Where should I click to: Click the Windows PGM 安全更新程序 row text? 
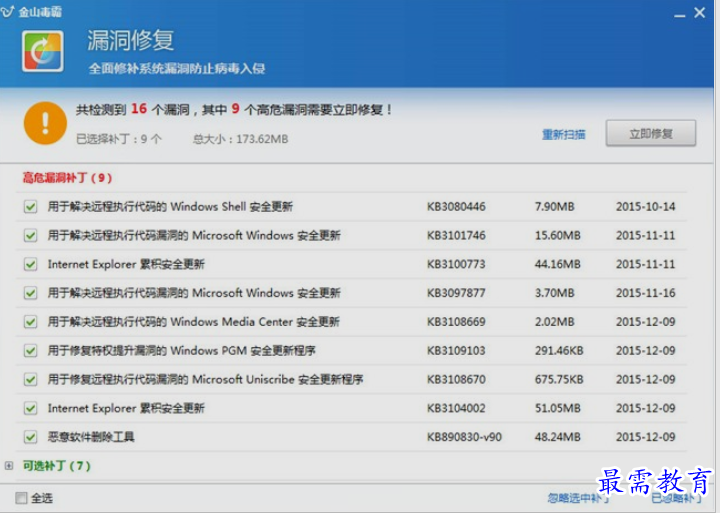click(x=182, y=351)
